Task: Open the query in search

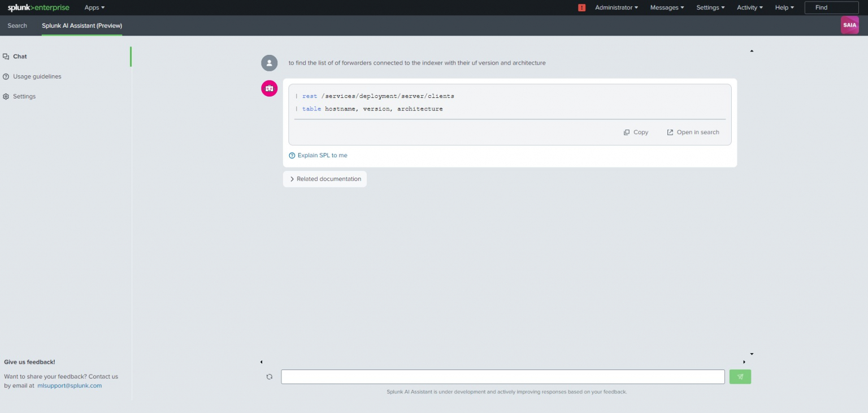Action: click(x=693, y=132)
